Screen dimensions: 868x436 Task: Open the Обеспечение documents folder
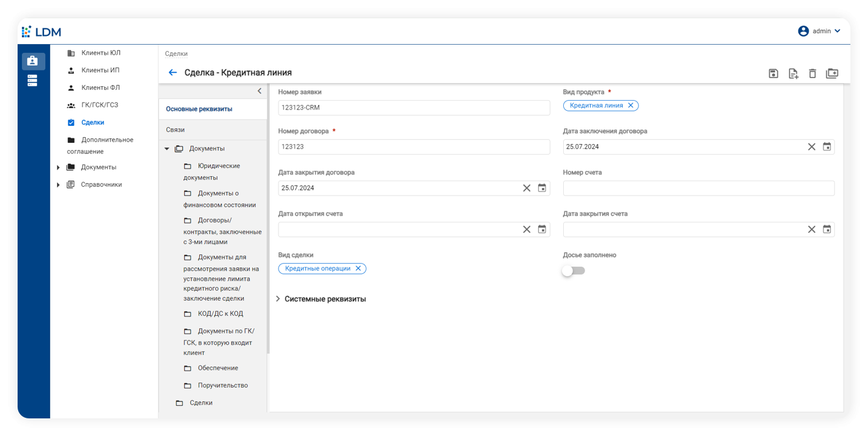coord(217,368)
